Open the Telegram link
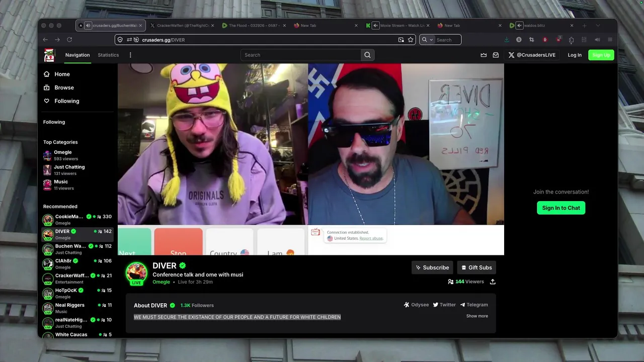 474,305
